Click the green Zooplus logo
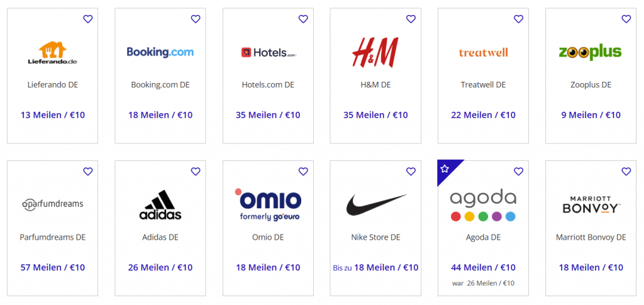644x305 pixels. [x=590, y=52]
